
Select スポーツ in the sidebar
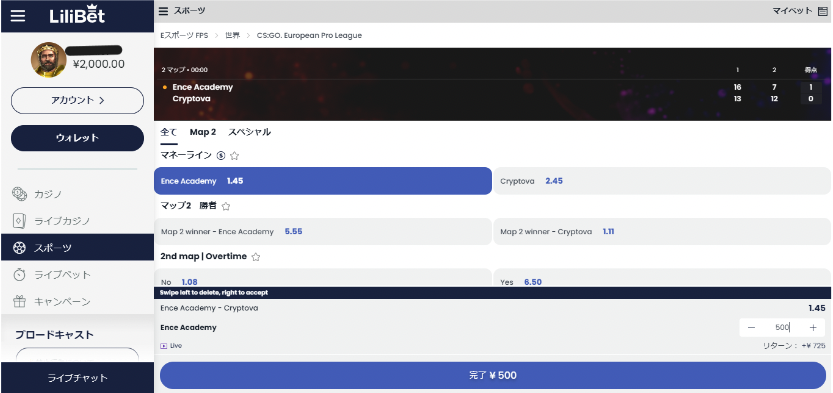(x=53, y=248)
